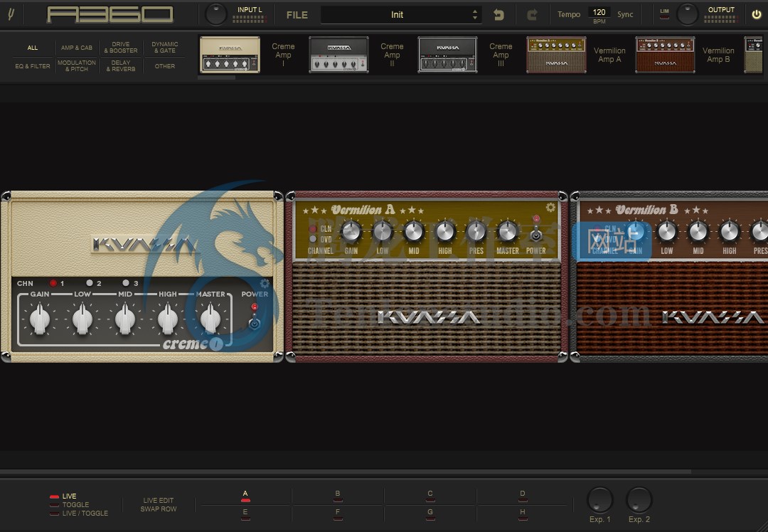Select TOGGLE footswitch mode
This screenshot has height=532, width=768.
pos(70,504)
